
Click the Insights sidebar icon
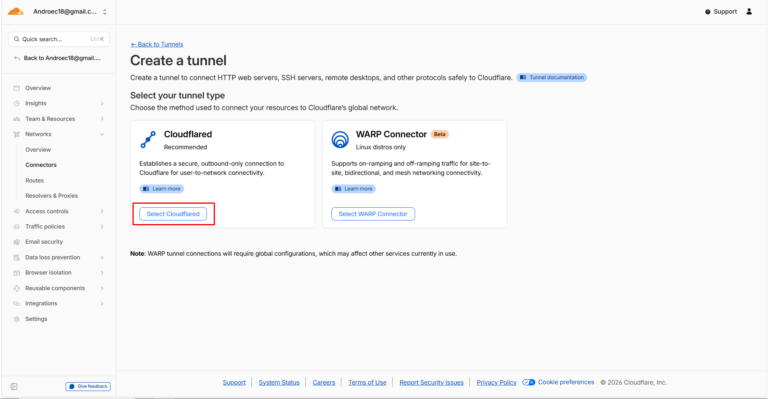tap(17, 103)
